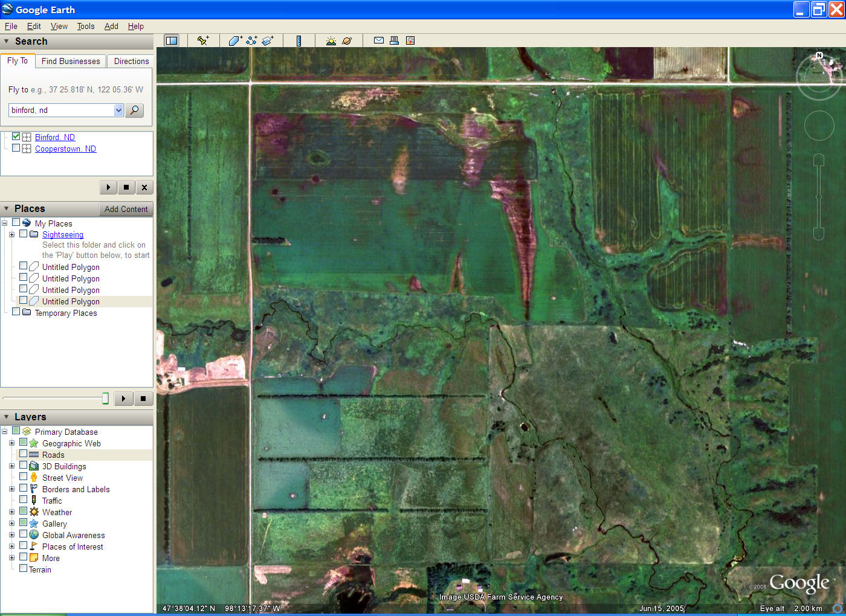This screenshot has height=616, width=846.
Task: Click the Weather sun icon
Action: [x=34, y=512]
